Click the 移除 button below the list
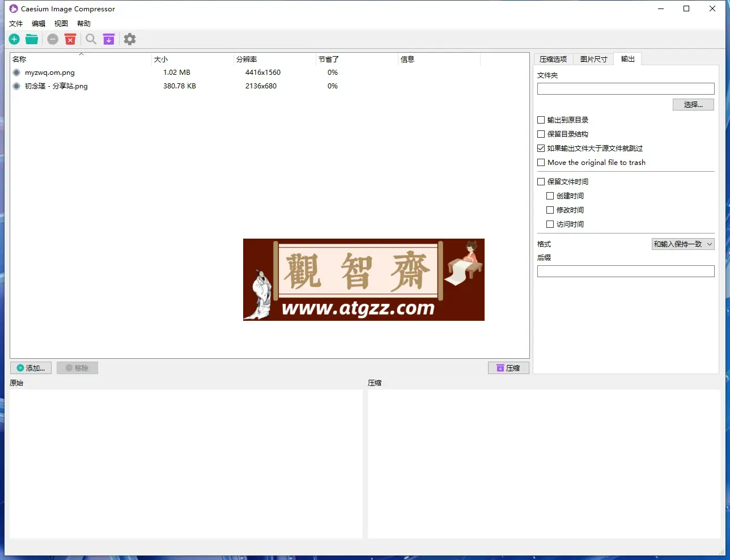Image resolution: width=730 pixels, height=560 pixels. pyautogui.click(x=77, y=368)
